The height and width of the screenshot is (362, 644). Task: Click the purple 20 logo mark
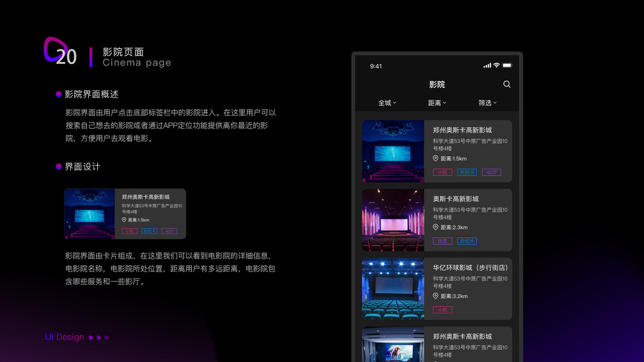(60, 52)
